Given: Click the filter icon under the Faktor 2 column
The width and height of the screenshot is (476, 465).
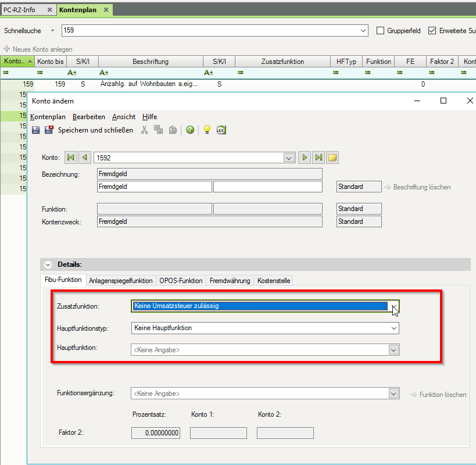Looking at the screenshot, I should pos(431,73).
